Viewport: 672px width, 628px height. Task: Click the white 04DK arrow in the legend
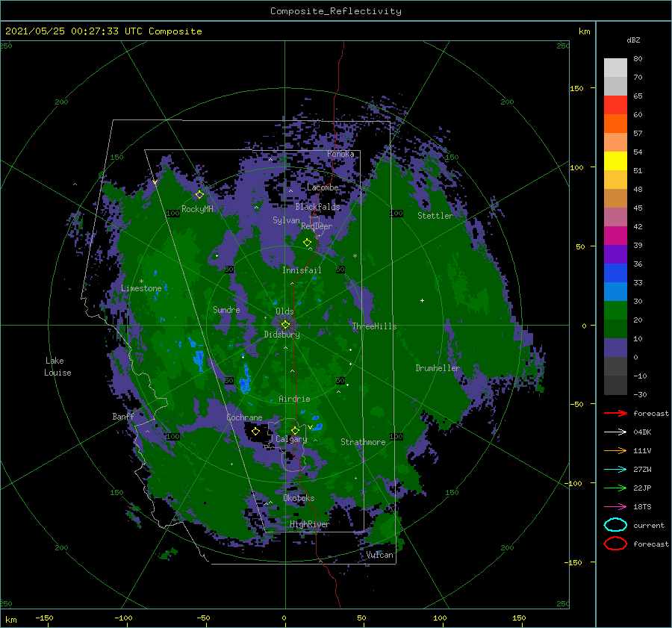pos(615,432)
